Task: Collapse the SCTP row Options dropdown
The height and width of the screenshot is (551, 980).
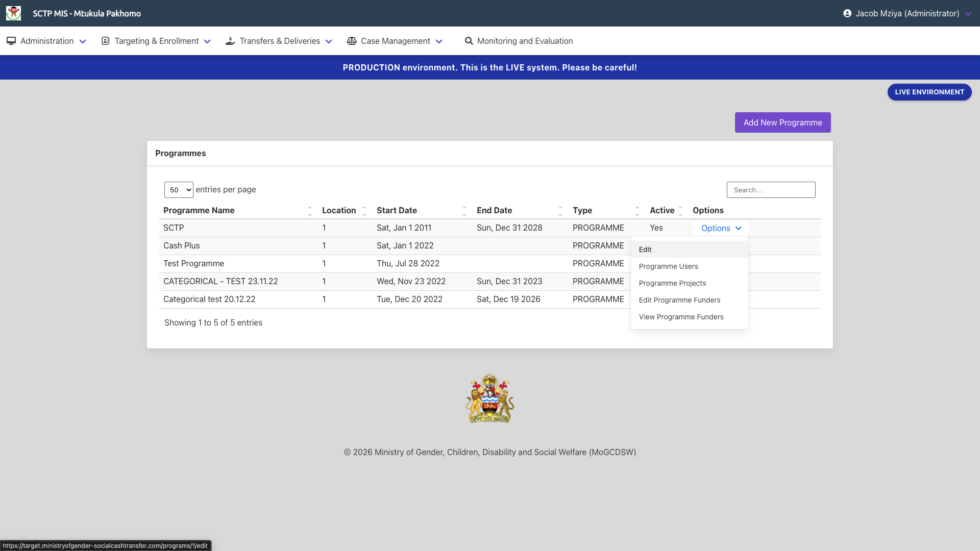Action: 721,228
